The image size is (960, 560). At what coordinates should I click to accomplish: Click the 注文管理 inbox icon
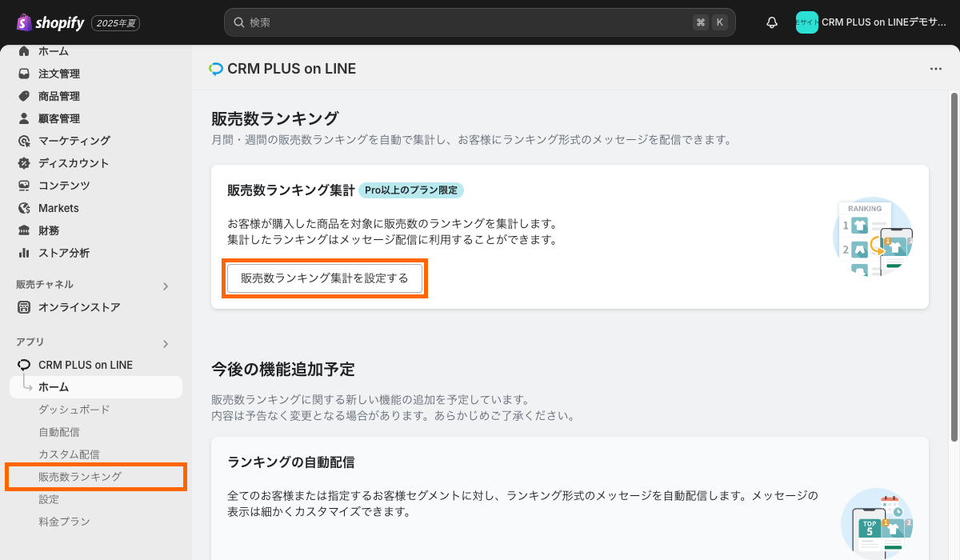click(24, 74)
